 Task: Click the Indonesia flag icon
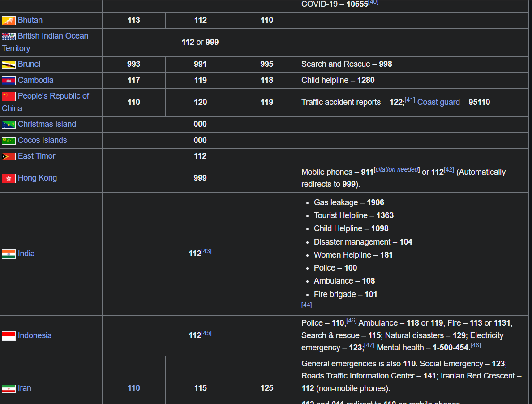(9, 336)
